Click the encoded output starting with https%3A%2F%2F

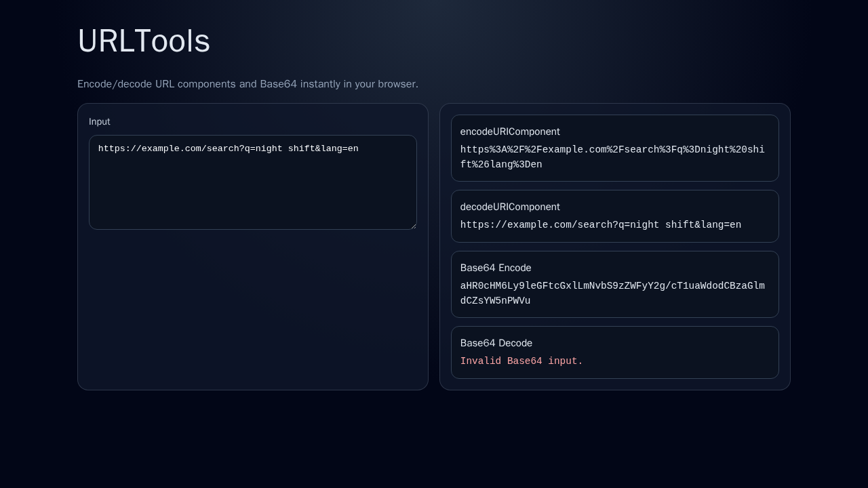(x=612, y=157)
